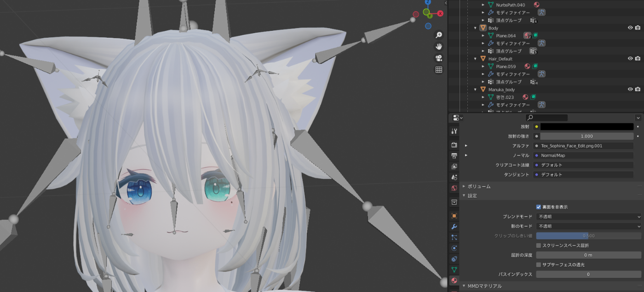This screenshot has height=292, width=644.
Task: Collapse the Hair_Default tree row
Action: coord(475,59)
